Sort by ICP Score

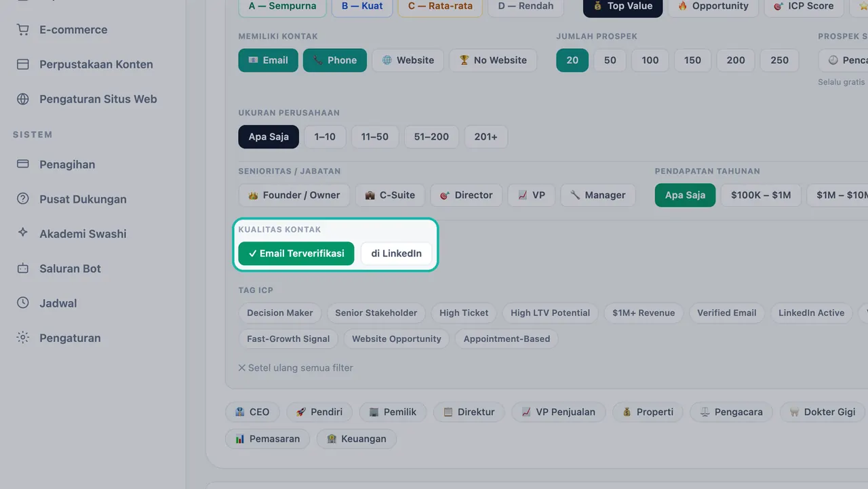804,6
